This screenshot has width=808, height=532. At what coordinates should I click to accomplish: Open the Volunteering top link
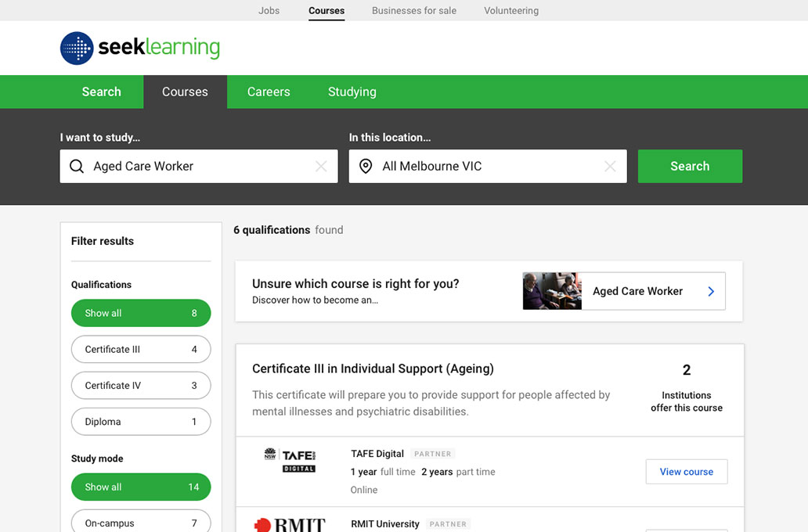coord(511,10)
